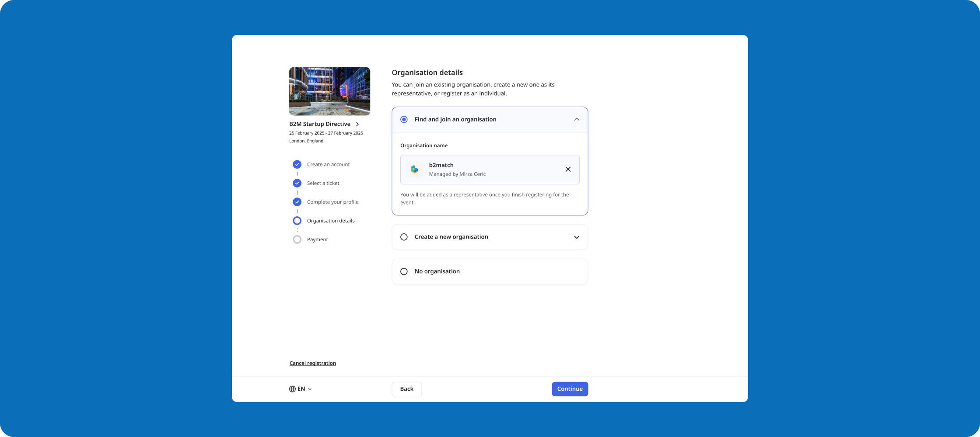Go to the Select a ticket step
Image resolution: width=980 pixels, height=437 pixels.
323,183
